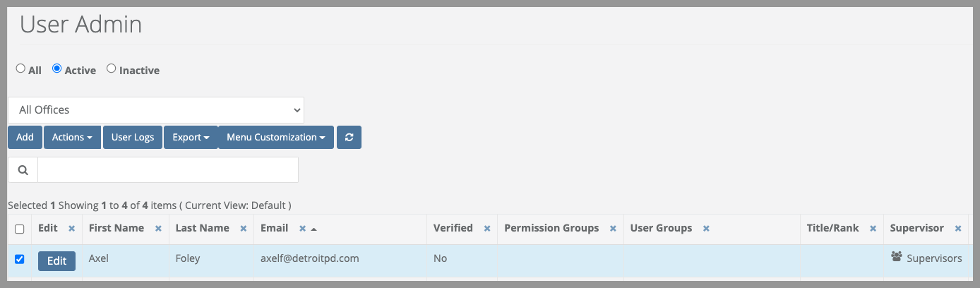This screenshot has width=980, height=288.
Task: Toggle the select-all header checkbox
Action: click(20, 229)
